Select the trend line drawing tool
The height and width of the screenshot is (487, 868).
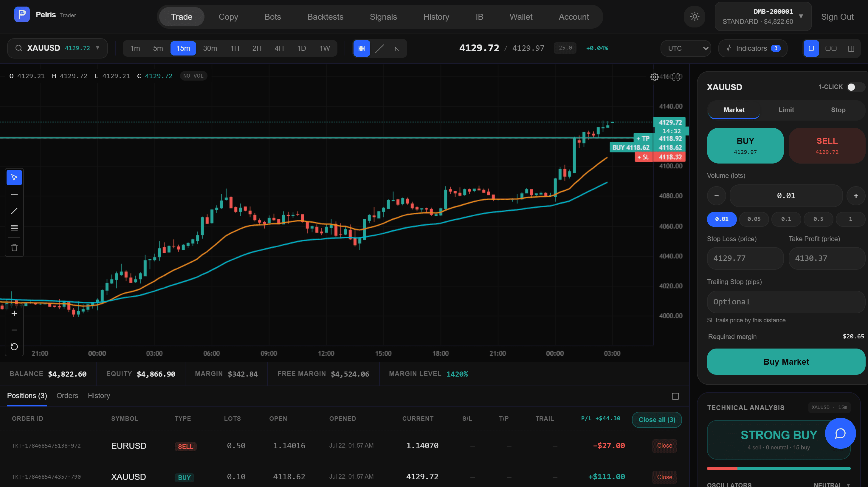tap(14, 211)
